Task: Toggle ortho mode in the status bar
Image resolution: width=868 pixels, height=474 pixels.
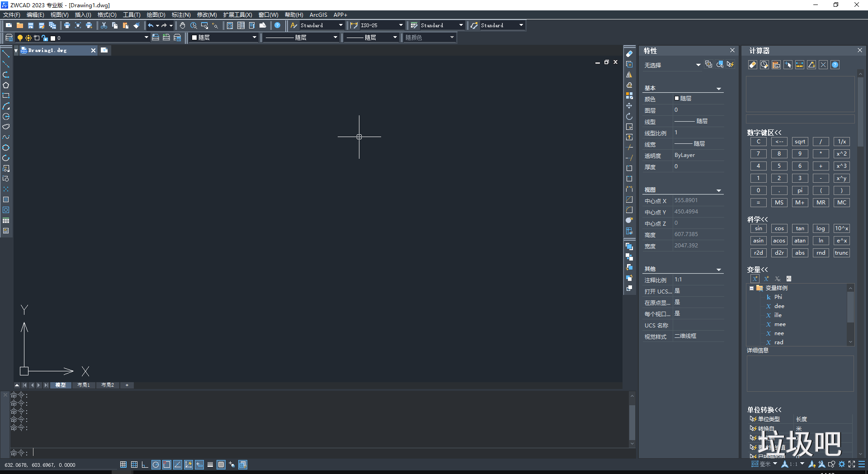Action: click(x=145, y=465)
